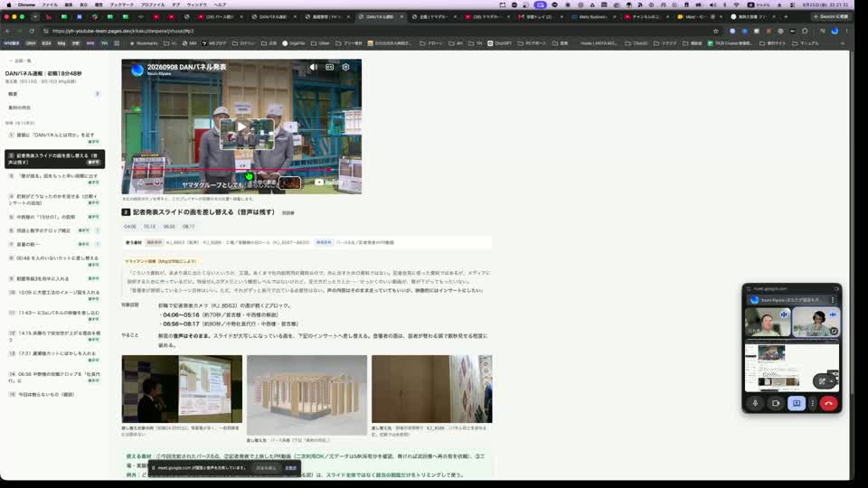This screenshot has width=868, height=488.
Task: Click the YouTube logo on the video
Action: 327,182
